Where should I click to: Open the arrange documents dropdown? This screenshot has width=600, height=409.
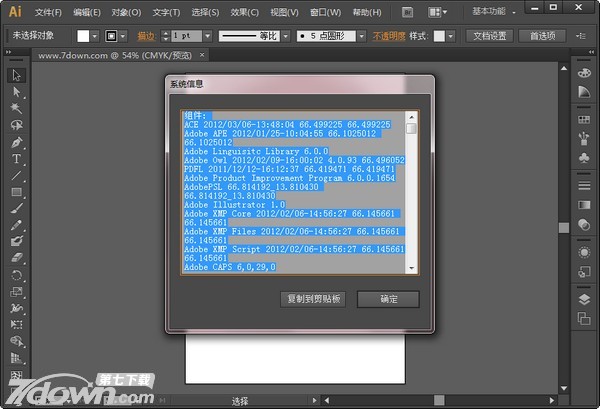click(437, 13)
